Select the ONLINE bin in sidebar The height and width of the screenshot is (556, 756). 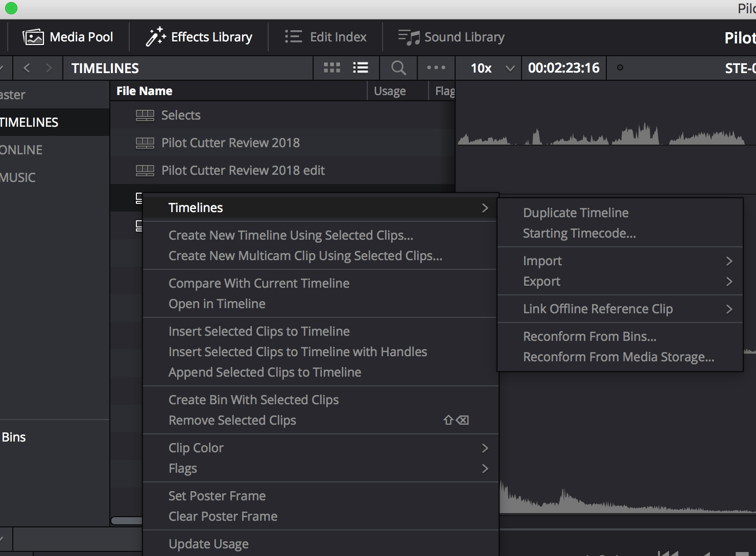pos(55,150)
